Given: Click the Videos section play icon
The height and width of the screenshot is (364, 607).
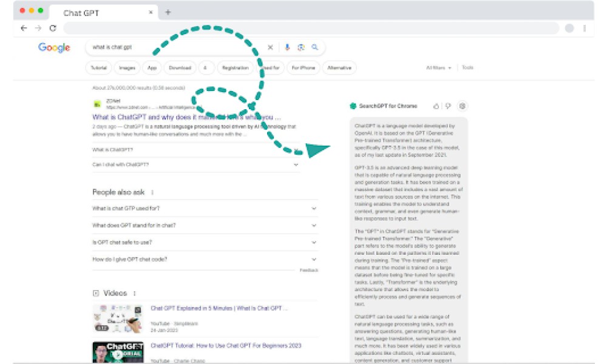Looking at the screenshot, I should pos(96,293).
